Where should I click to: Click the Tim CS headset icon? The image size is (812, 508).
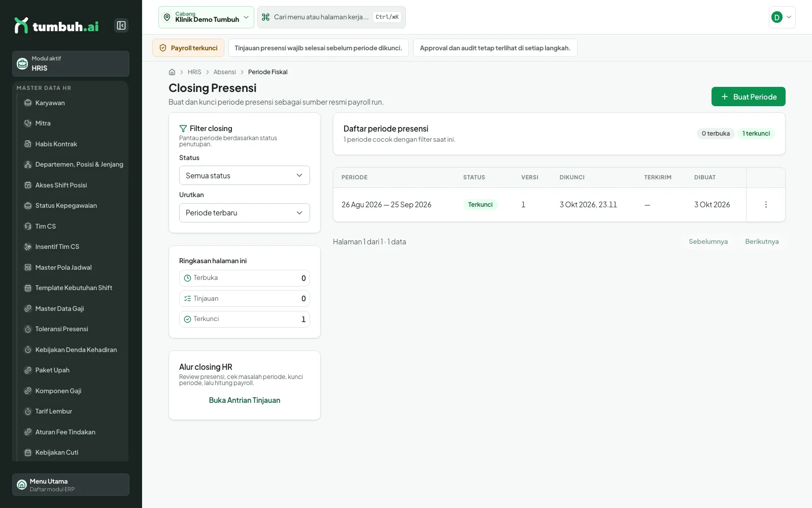point(28,227)
